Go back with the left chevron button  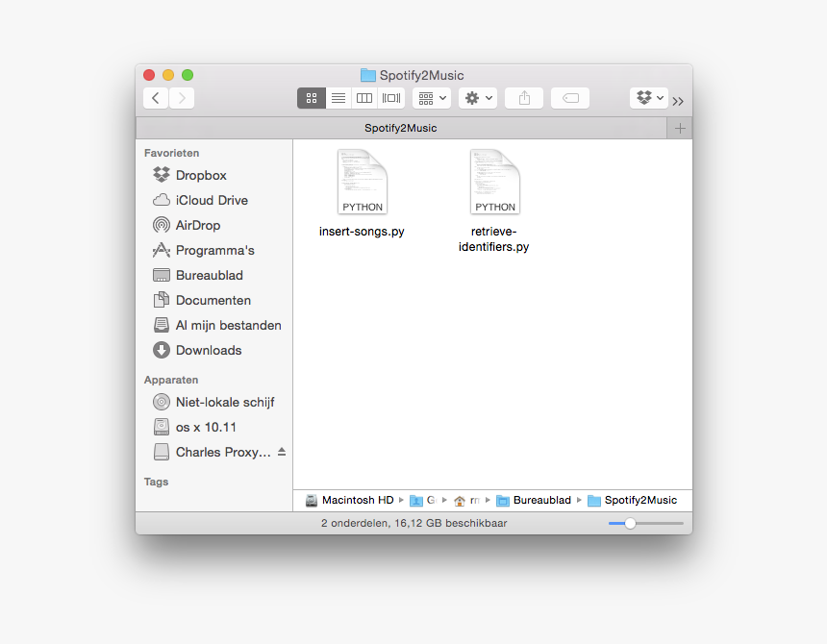point(156,98)
